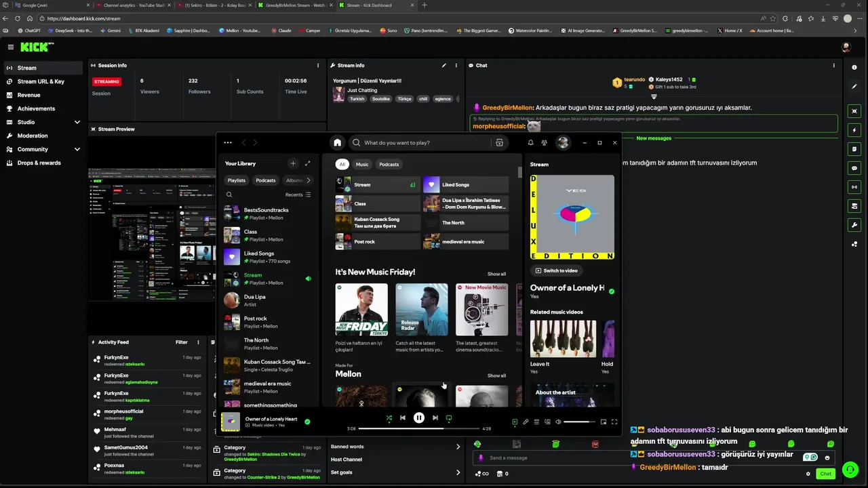868x488 pixels.
Task: Show all New Music Friday items
Action: (496, 274)
